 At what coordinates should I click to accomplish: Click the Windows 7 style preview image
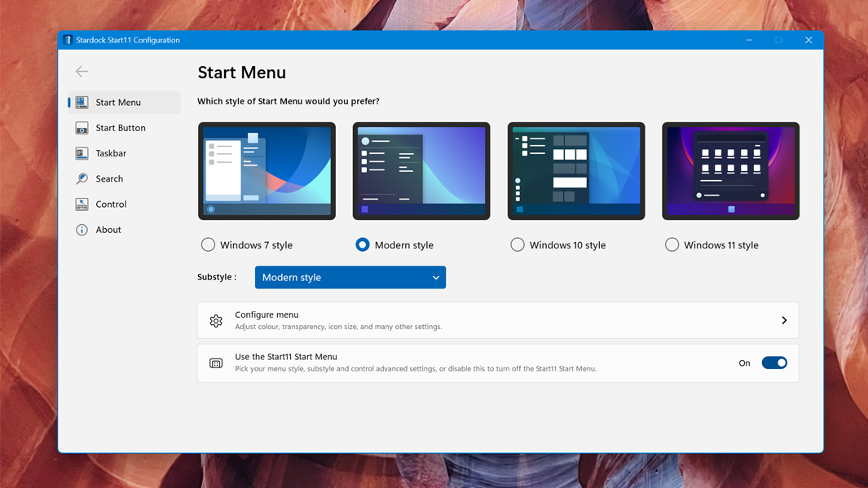tap(267, 171)
